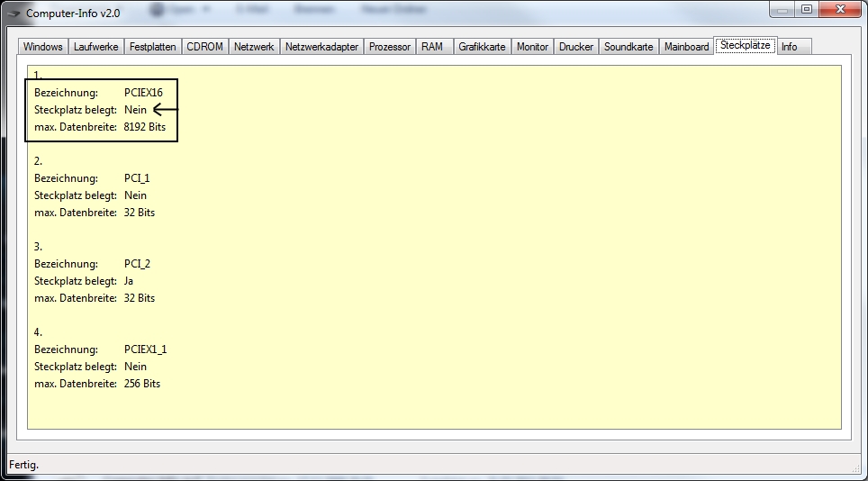
Task: Click the Steckplätze tab
Action: coord(745,45)
